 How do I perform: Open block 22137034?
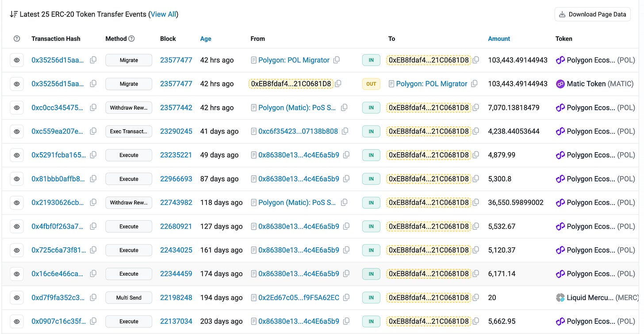(x=176, y=322)
